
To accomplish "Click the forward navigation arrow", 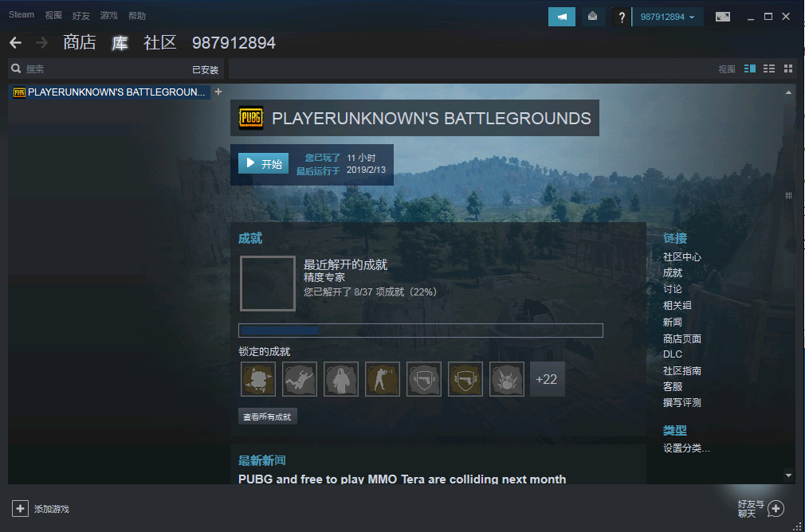I will [42, 43].
